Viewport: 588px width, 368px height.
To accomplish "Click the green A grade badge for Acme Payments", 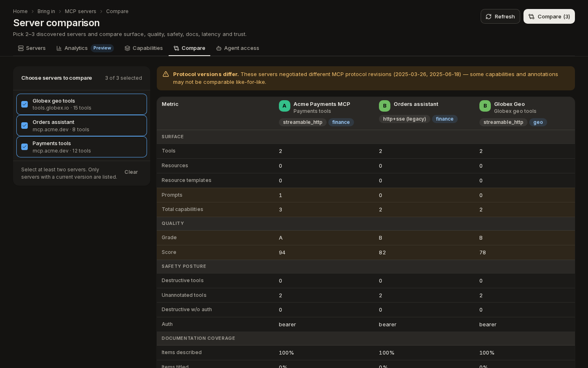I will coord(285,106).
